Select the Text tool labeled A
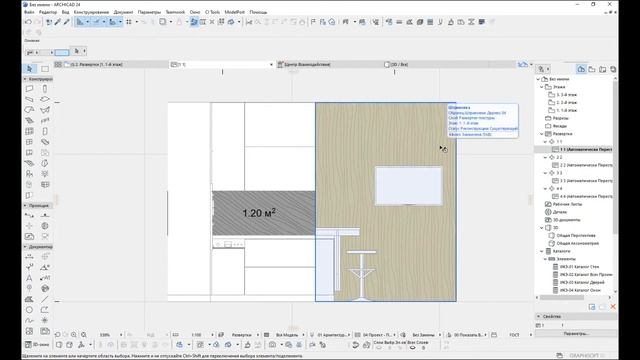 [29, 278]
